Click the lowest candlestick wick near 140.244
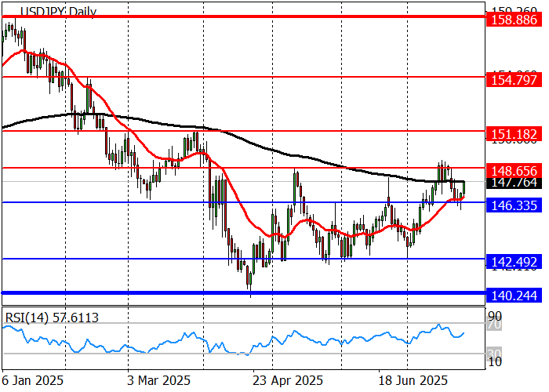549x392 pixels. click(x=250, y=292)
